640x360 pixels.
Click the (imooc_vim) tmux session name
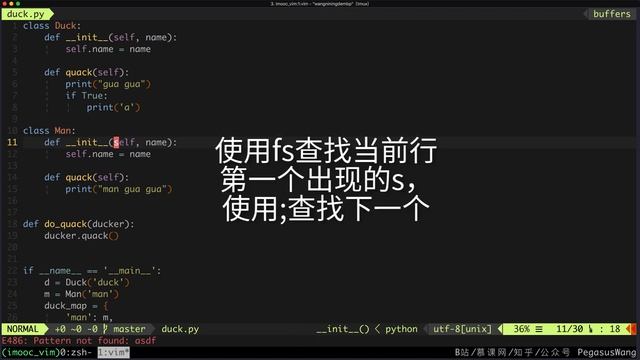coord(31,352)
